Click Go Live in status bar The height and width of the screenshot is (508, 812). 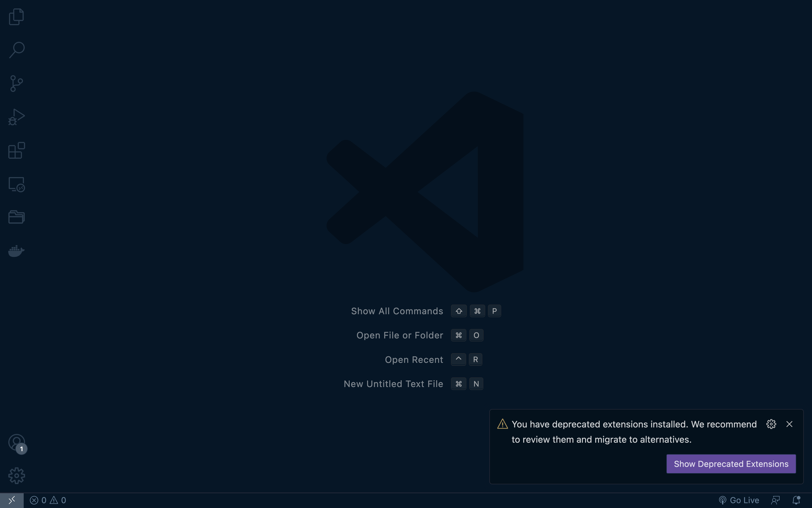739,500
